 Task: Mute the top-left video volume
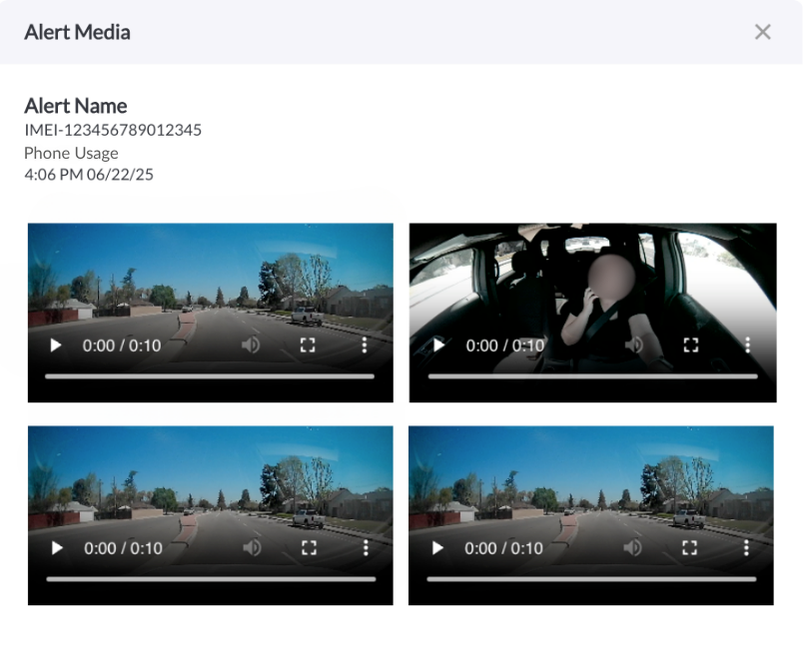(251, 345)
